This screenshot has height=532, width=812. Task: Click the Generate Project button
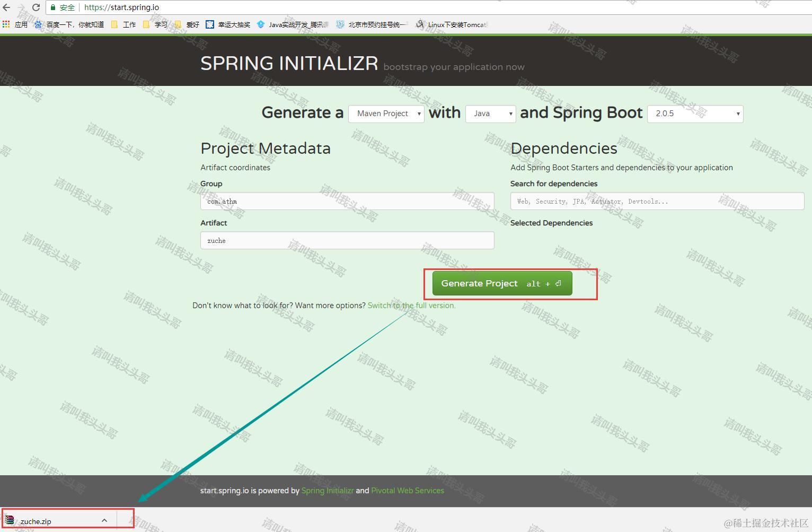(501, 283)
